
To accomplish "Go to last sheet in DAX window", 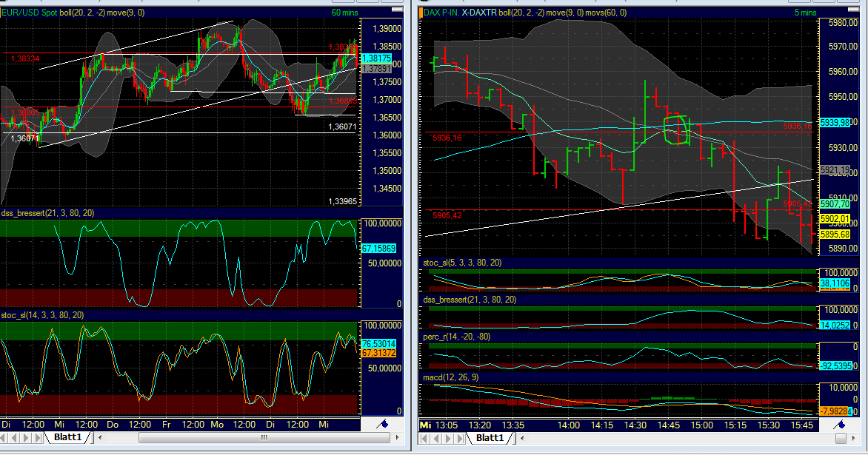I will click(x=459, y=438).
